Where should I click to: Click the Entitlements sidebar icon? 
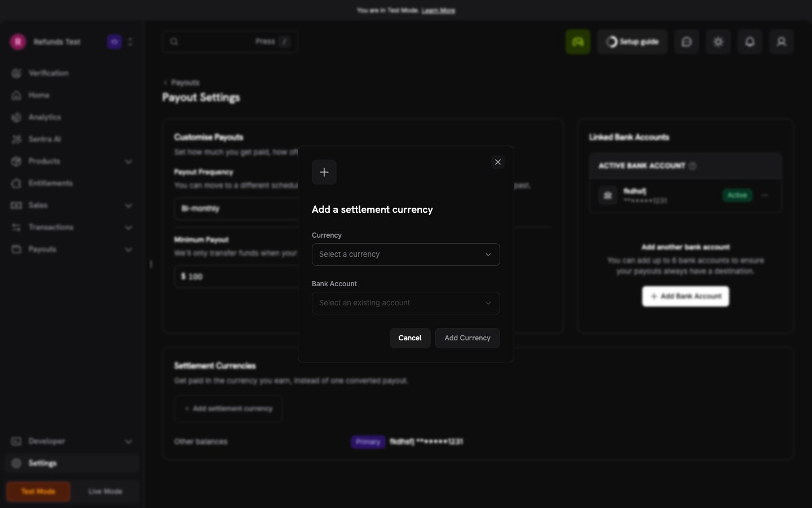16,183
